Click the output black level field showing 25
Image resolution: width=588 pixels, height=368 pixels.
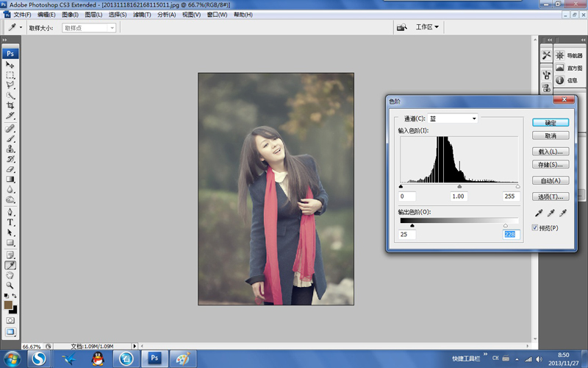coord(407,234)
